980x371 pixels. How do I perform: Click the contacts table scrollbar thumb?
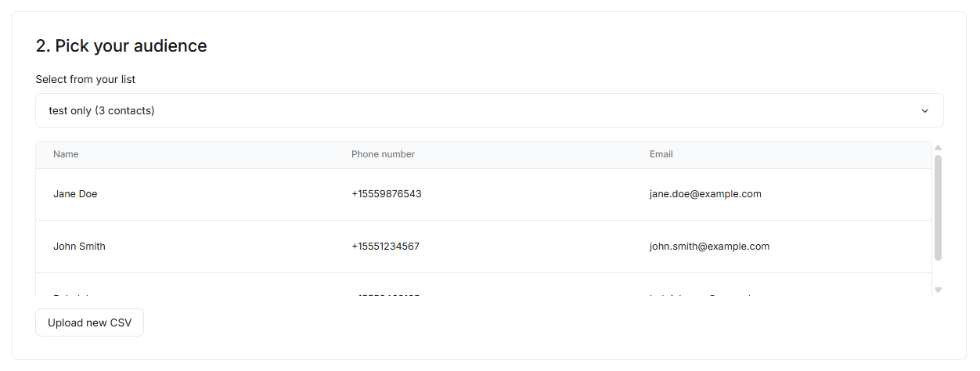click(x=938, y=207)
